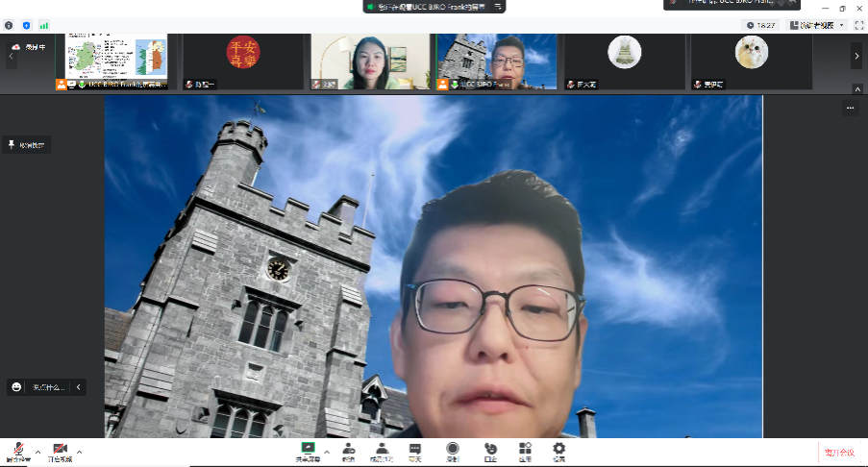Select the shared map screen thumbnail
This screenshot has height=467, width=868.
116,61
